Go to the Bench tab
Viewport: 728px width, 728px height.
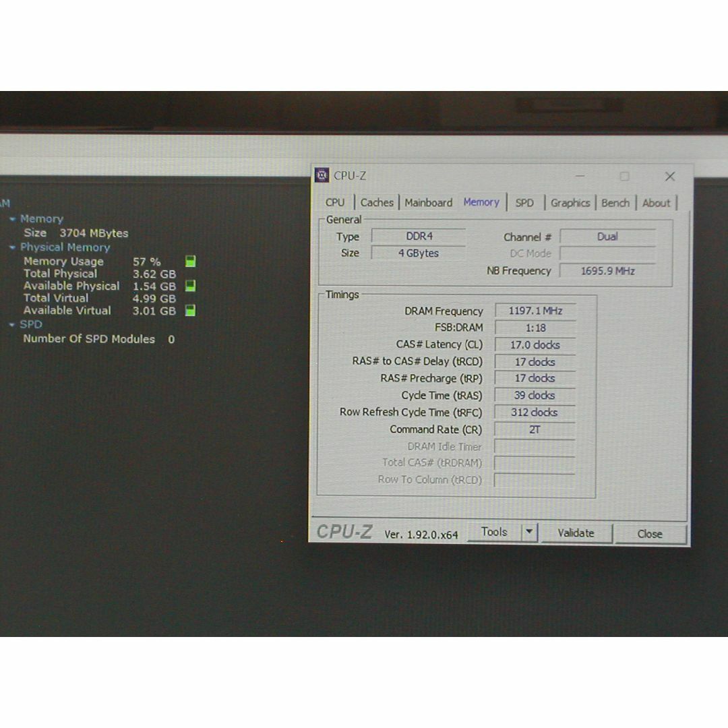coord(615,203)
